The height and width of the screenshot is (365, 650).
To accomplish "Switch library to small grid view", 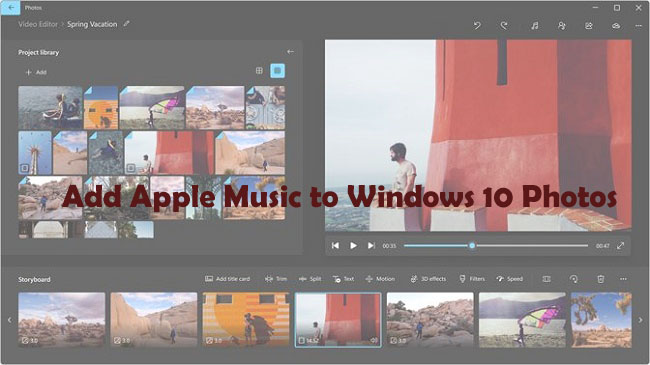I will (259, 71).
